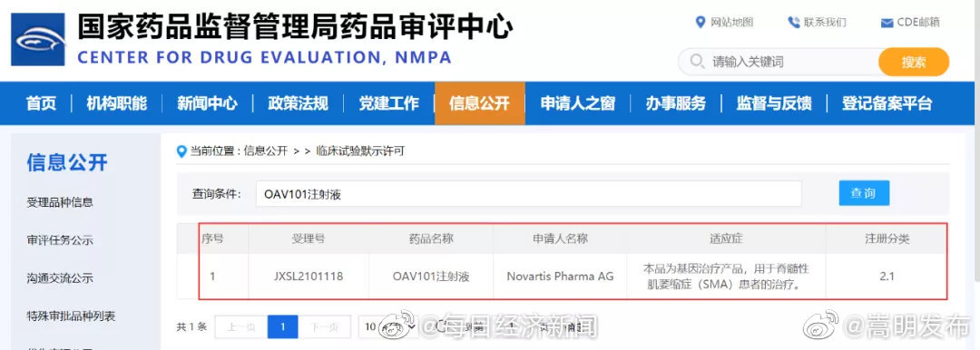This screenshot has width=980, height=350.
Task: Open 办事服务 menu
Action: click(x=676, y=103)
